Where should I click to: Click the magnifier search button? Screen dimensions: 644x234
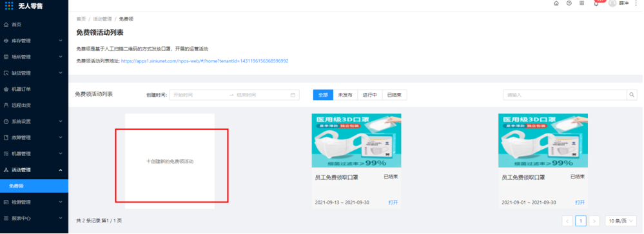click(x=632, y=95)
